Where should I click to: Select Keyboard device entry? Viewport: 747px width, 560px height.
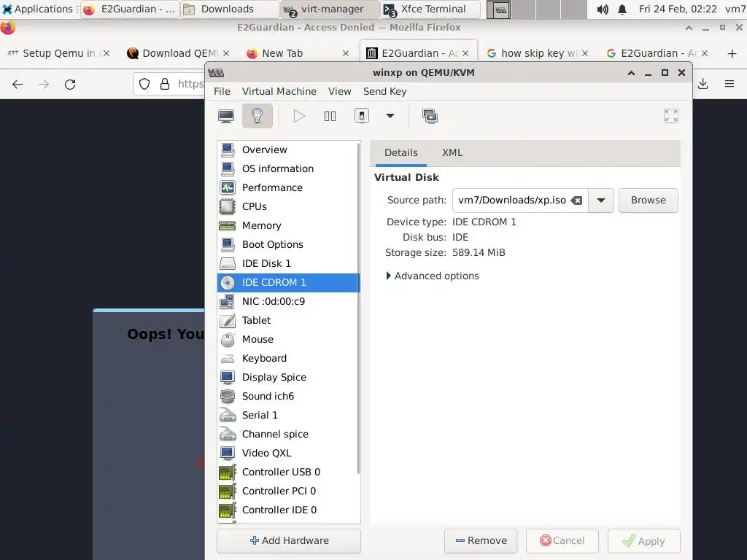288,358
